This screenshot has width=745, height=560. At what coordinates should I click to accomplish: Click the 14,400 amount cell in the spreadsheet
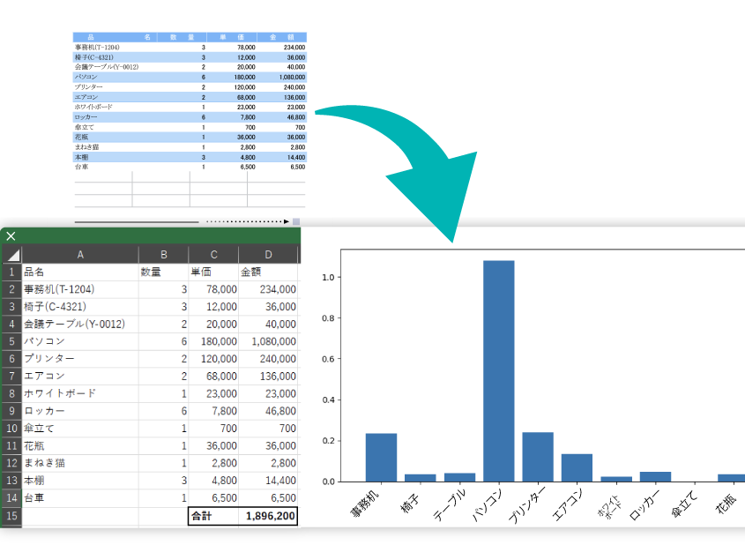[268, 481]
